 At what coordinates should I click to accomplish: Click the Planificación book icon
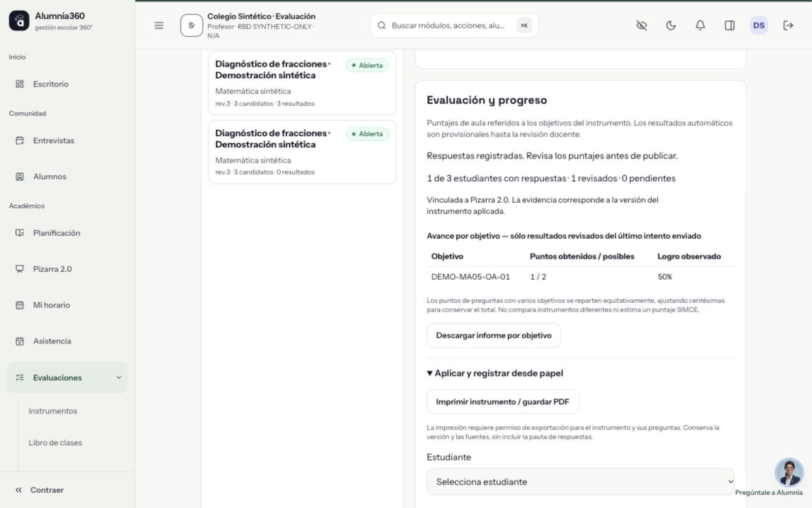tap(20, 233)
